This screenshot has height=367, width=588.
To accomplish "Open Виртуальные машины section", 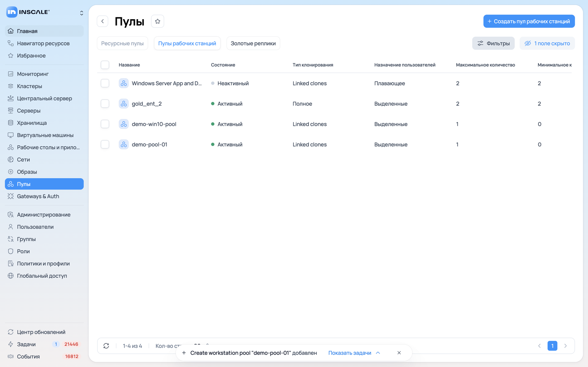I will (x=44, y=135).
